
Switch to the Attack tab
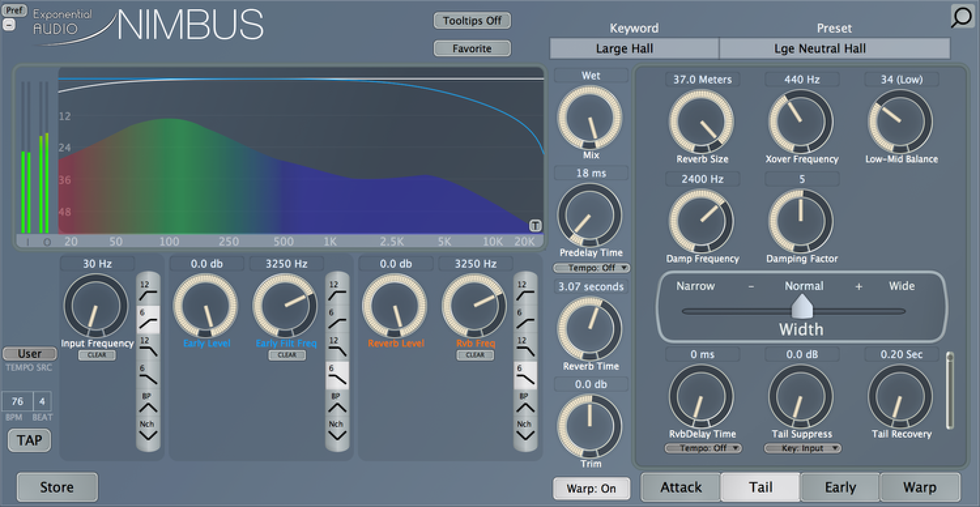[x=680, y=487]
